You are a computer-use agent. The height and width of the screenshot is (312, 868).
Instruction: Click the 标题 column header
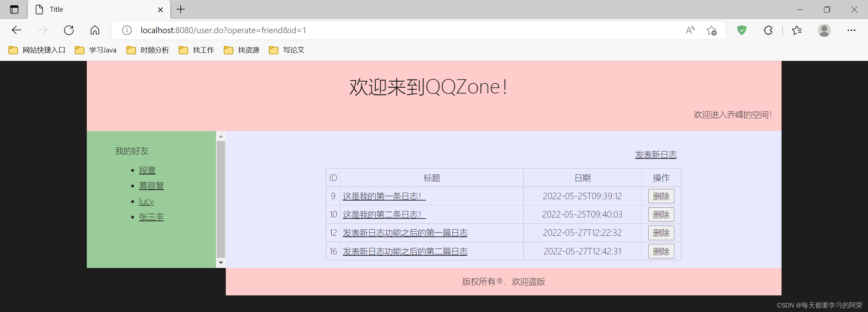[x=432, y=178]
